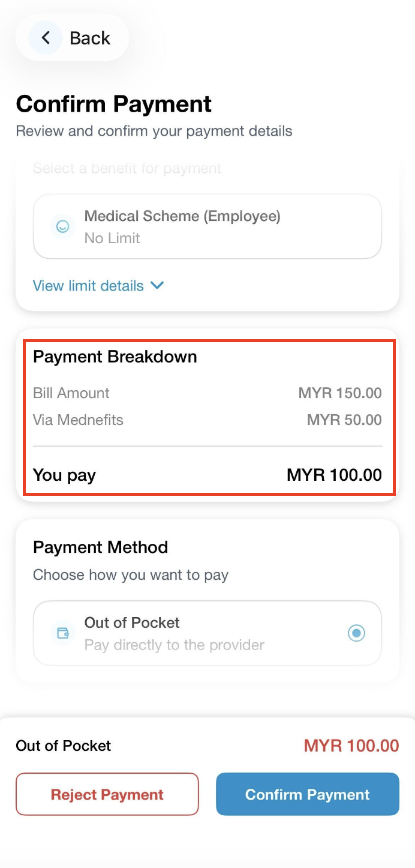Click the "Back" label text

[x=90, y=38]
